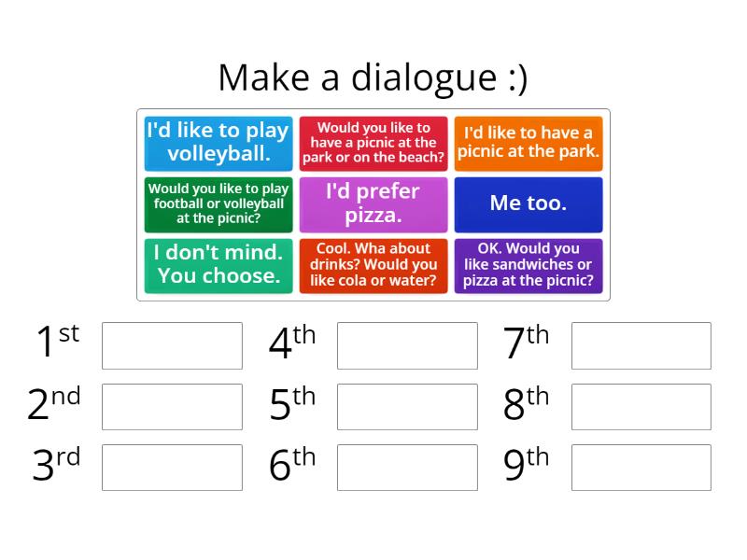Select the purple sandwiches or pizza question tile
The width and height of the screenshot is (747, 560).
[529, 266]
